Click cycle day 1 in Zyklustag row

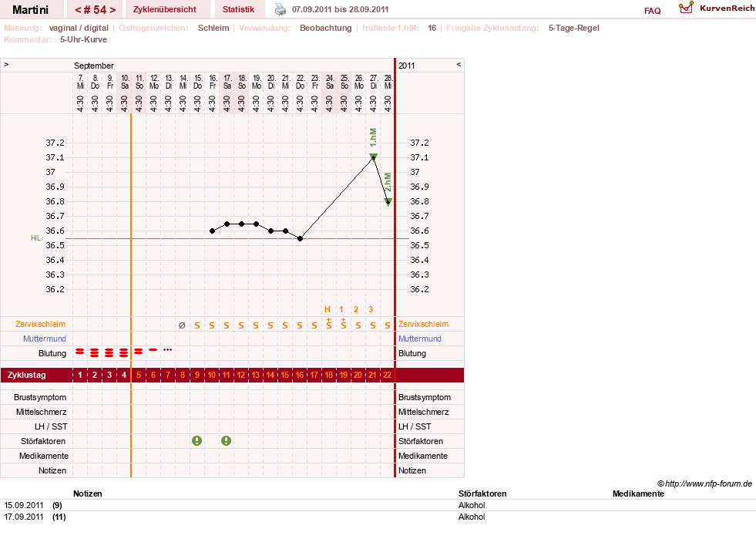click(80, 375)
